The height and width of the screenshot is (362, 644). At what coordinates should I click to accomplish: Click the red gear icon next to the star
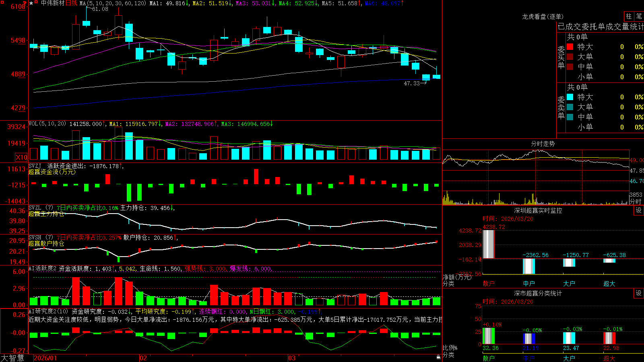coord(37,3)
